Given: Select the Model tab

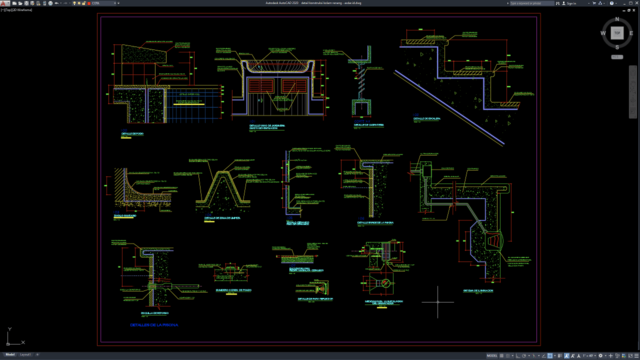Looking at the screenshot, I should point(10,355).
